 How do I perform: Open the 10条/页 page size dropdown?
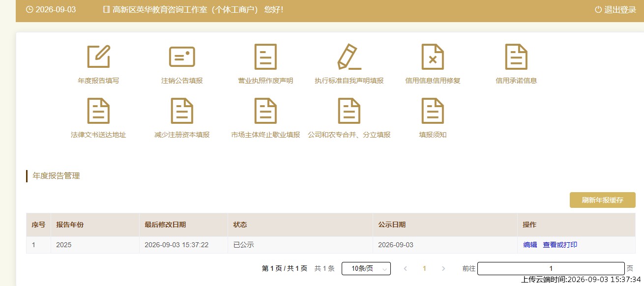(x=366, y=268)
